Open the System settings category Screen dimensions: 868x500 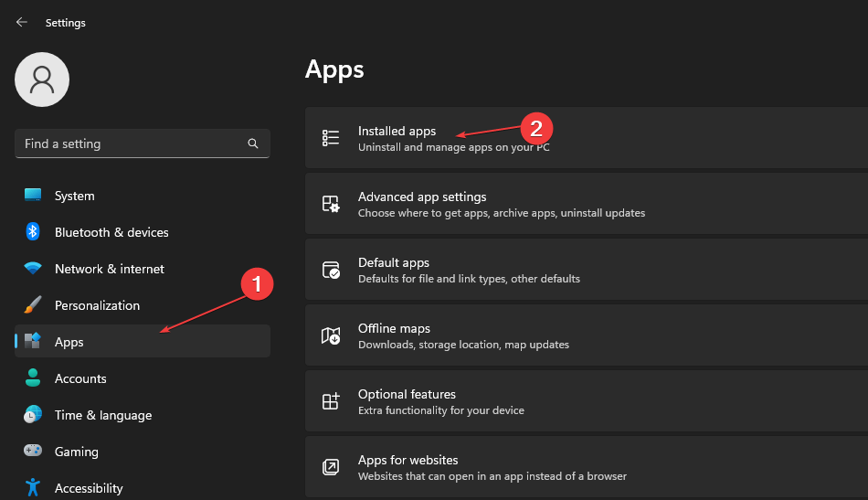74,196
